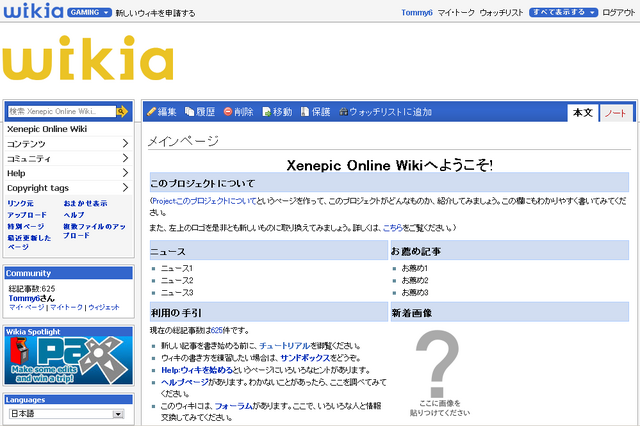Image resolution: width=640 pixels, height=426 pixels.
Task: Click the ログアウト link
Action: click(x=619, y=13)
